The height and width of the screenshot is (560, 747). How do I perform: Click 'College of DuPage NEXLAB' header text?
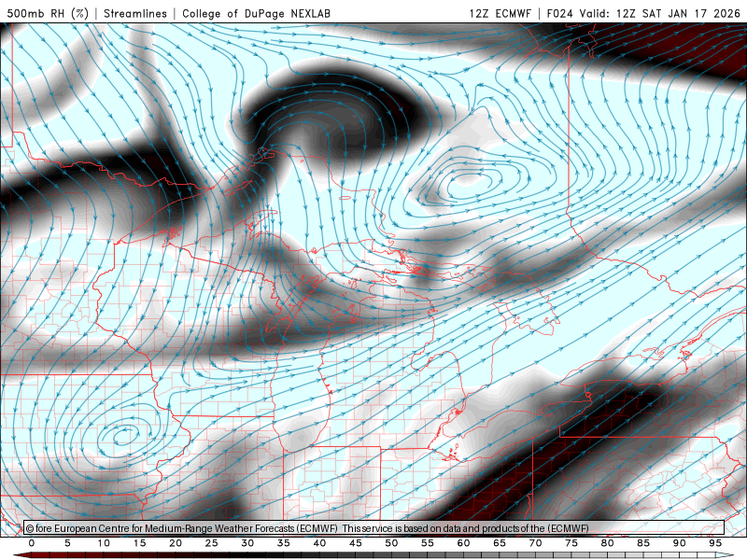coord(256,13)
